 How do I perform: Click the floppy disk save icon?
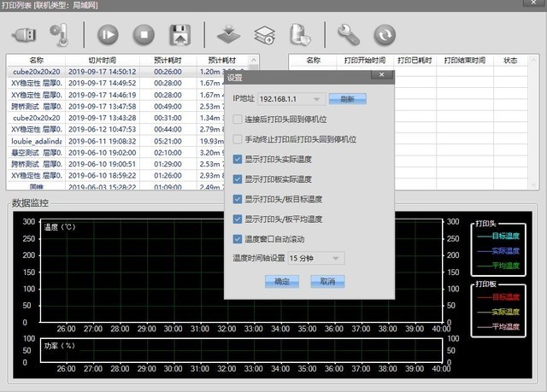pos(180,35)
